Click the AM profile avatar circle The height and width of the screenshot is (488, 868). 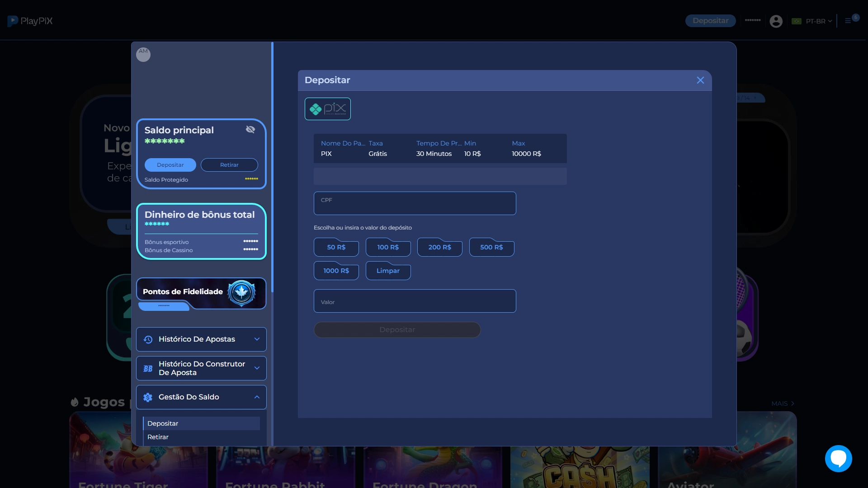(x=143, y=54)
